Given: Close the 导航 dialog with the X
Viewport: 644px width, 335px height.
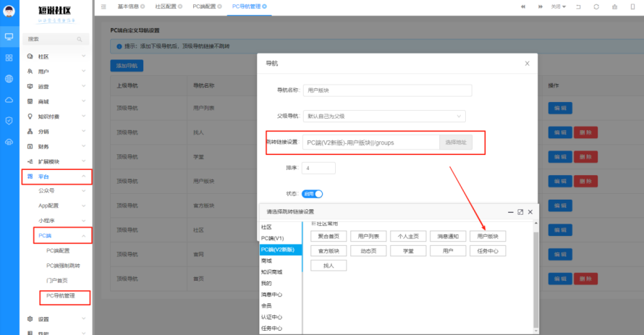Looking at the screenshot, I should [x=527, y=64].
